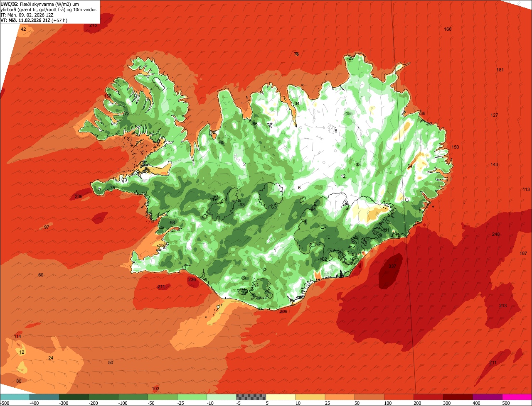The image size is (532, 406).
Task: Click the 60 value on the map
Action: coord(41,275)
